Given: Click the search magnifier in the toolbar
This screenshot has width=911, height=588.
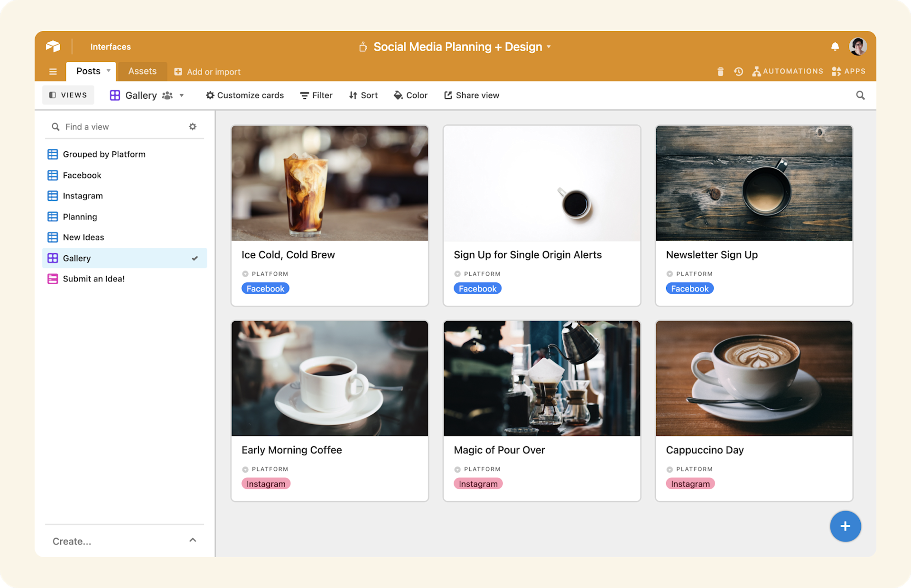Looking at the screenshot, I should (860, 95).
